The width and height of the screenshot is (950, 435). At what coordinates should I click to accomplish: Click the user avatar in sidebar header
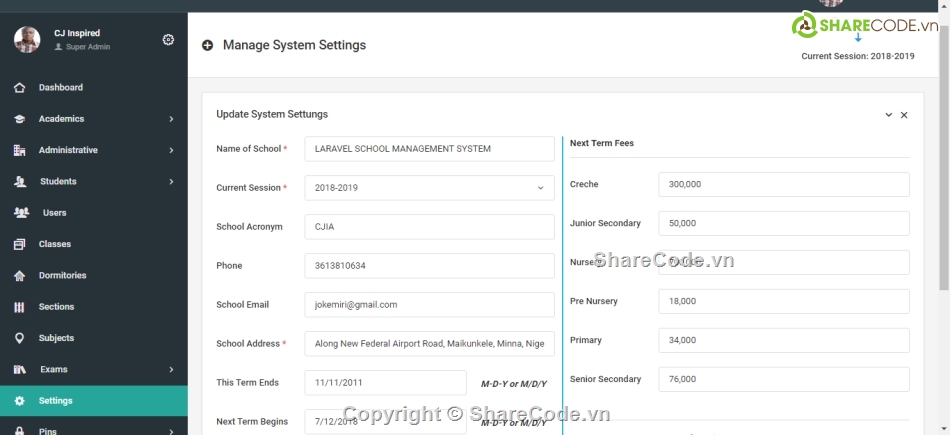click(x=27, y=40)
